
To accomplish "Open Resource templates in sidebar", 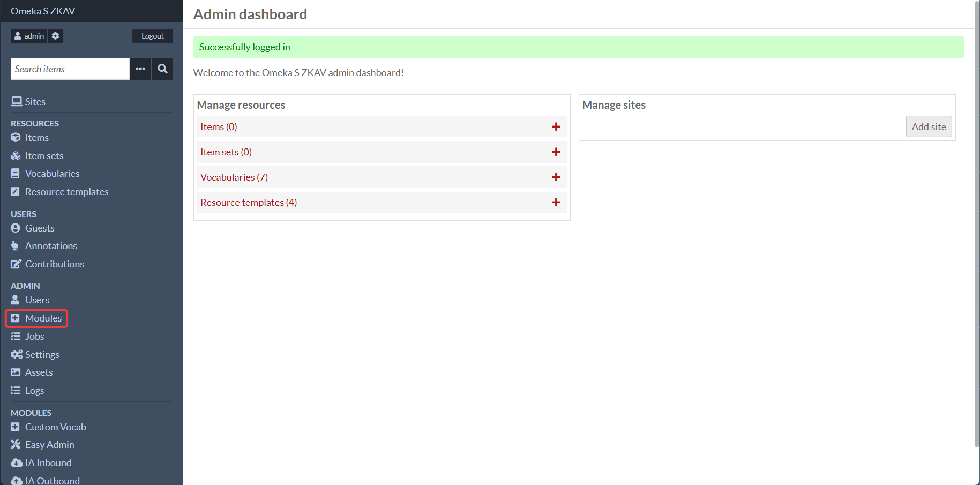I will (x=67, y=192).
